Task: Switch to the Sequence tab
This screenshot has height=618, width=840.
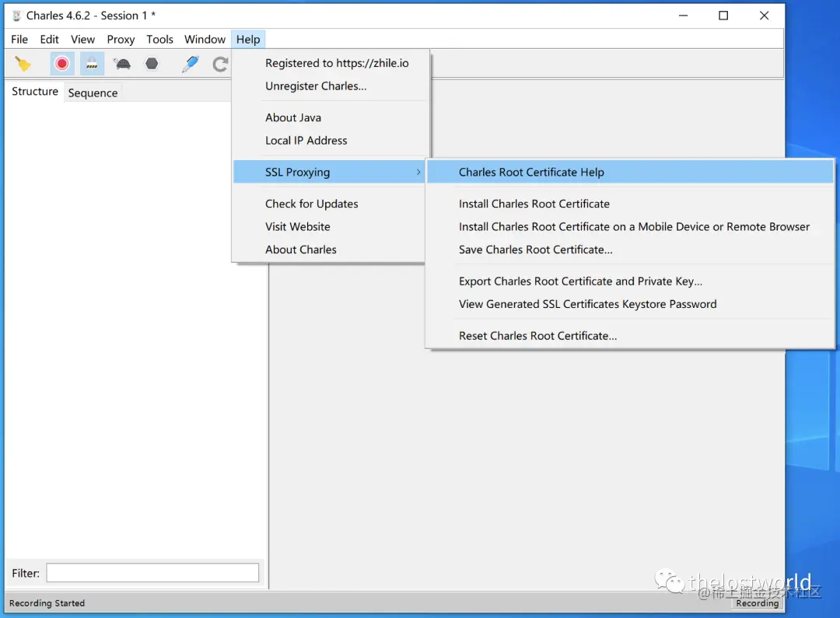Action: coord(93,93)
